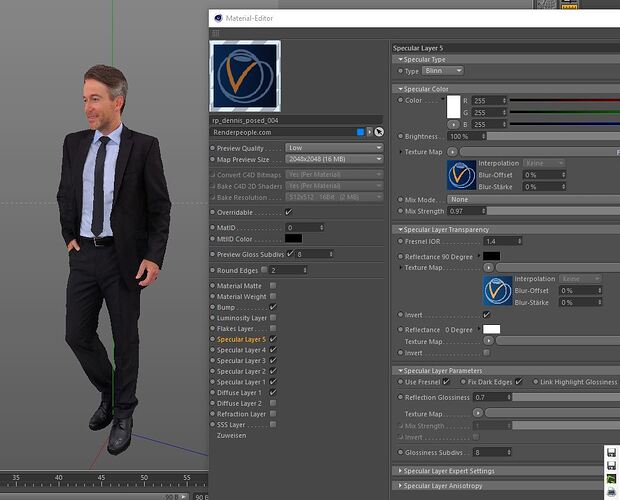
Task: Enable the Flakes Layer checkbox
Action: (x=273, y=328)
